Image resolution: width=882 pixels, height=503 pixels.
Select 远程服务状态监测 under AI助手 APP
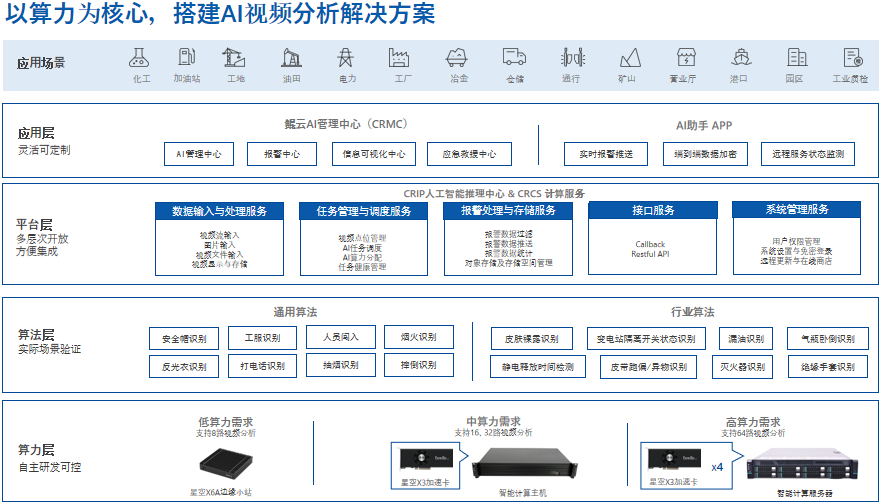pos(808,155)
